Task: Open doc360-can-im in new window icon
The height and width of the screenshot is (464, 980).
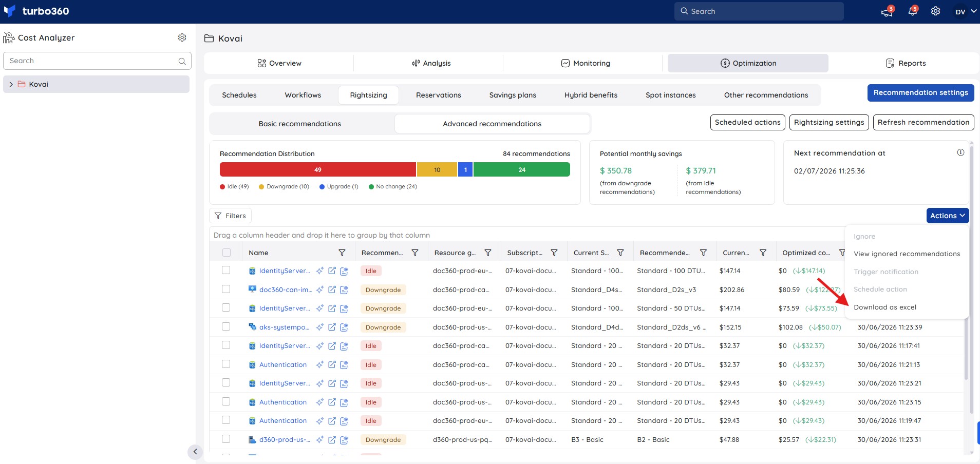Action: click(332, 289)
